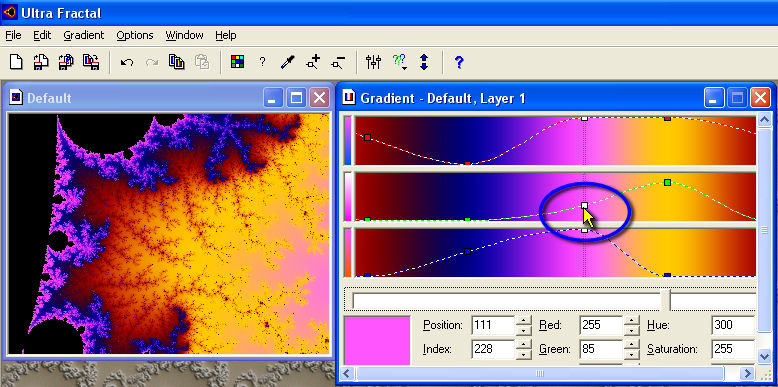Image resolution: width=778 pixels, height=387 pixels.
Task: Click the gradient window vertical scrollbar down arrow
Action: coord(764,355)
